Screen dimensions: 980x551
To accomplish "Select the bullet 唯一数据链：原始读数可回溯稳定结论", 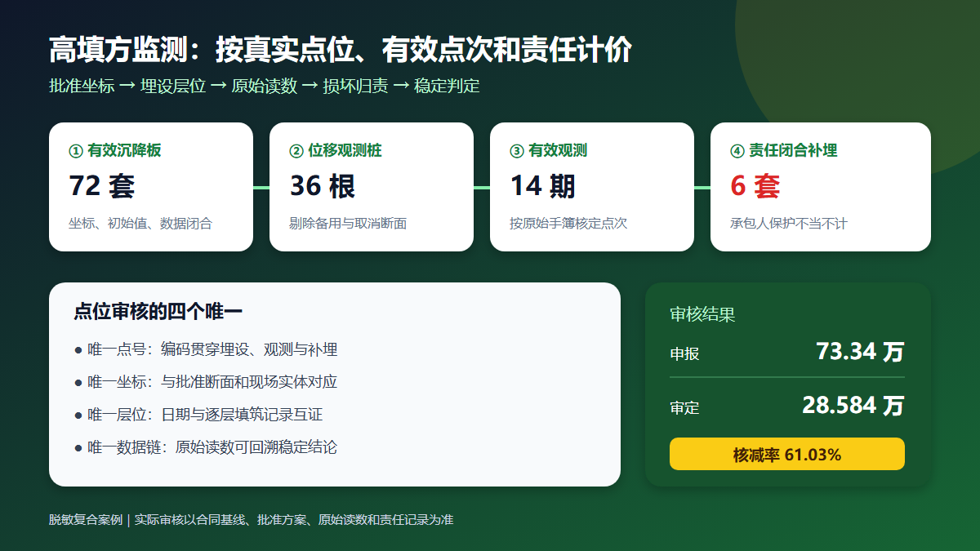I will [206, 447].
